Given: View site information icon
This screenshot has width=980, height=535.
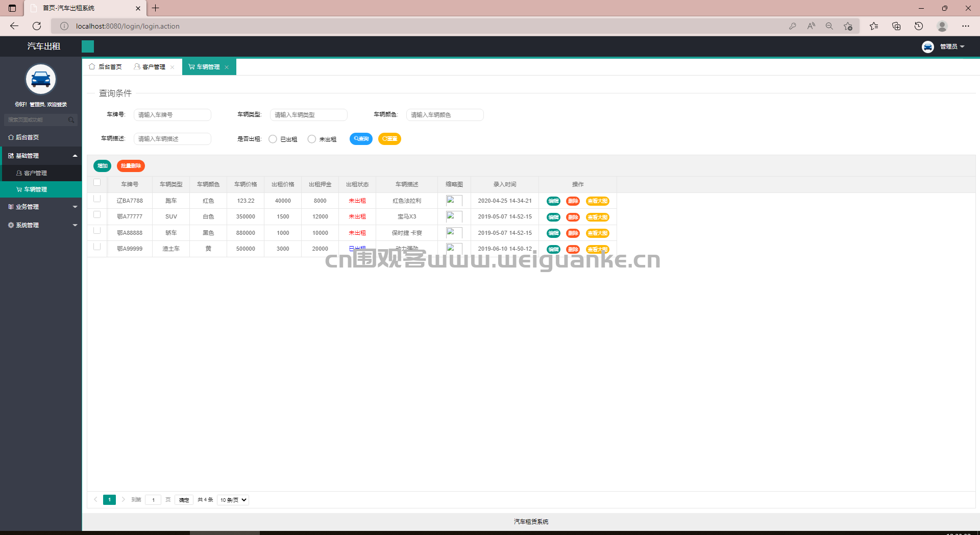Looking at the screenshot, I should pyautogui.click(x=64, y=26).
